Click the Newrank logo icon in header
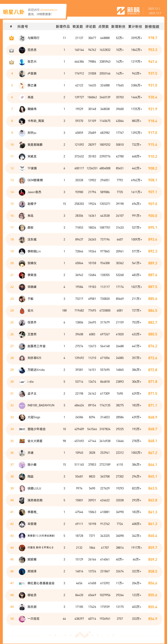 tap(121, 11)
